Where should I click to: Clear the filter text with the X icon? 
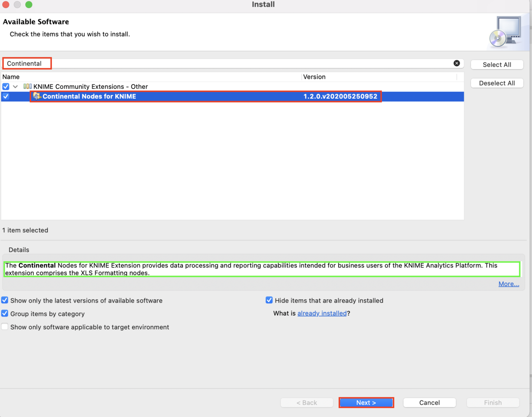click(457, 63)
